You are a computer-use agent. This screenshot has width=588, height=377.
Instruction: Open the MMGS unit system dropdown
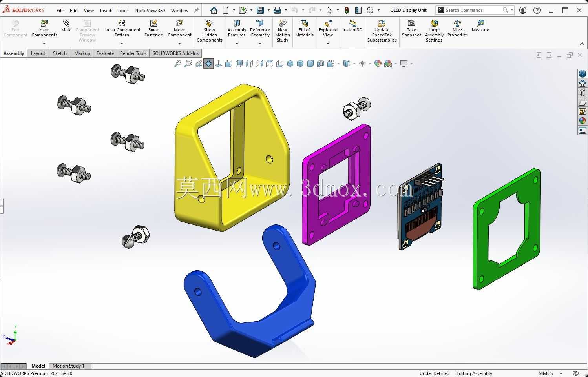[x=561, y=373]
